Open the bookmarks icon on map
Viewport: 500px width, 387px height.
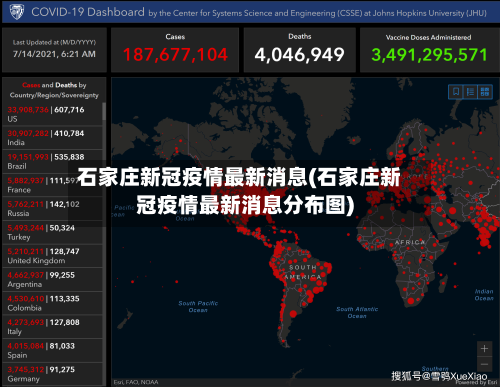pos(456,91)
